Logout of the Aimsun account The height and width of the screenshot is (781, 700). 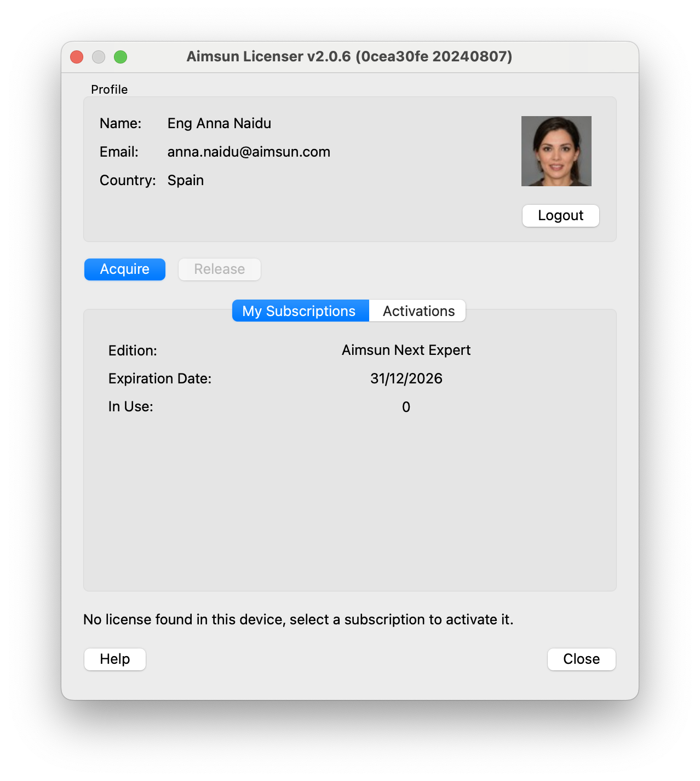[x=560, y=215]
